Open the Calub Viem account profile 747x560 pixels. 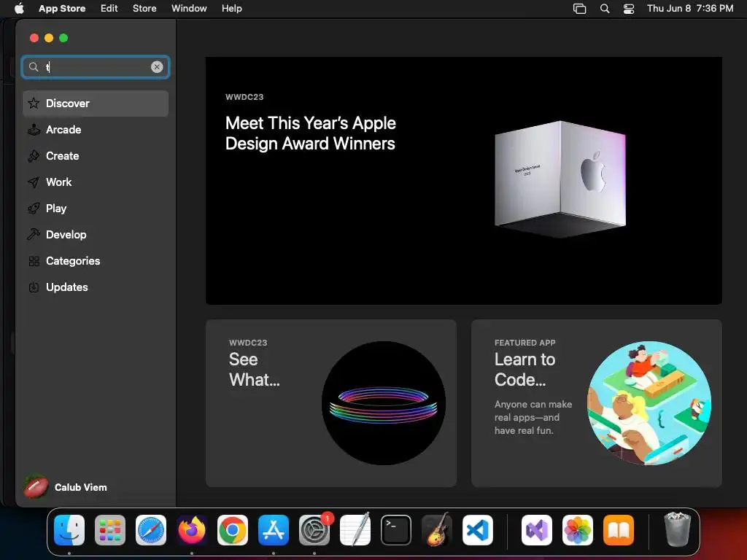66,487
